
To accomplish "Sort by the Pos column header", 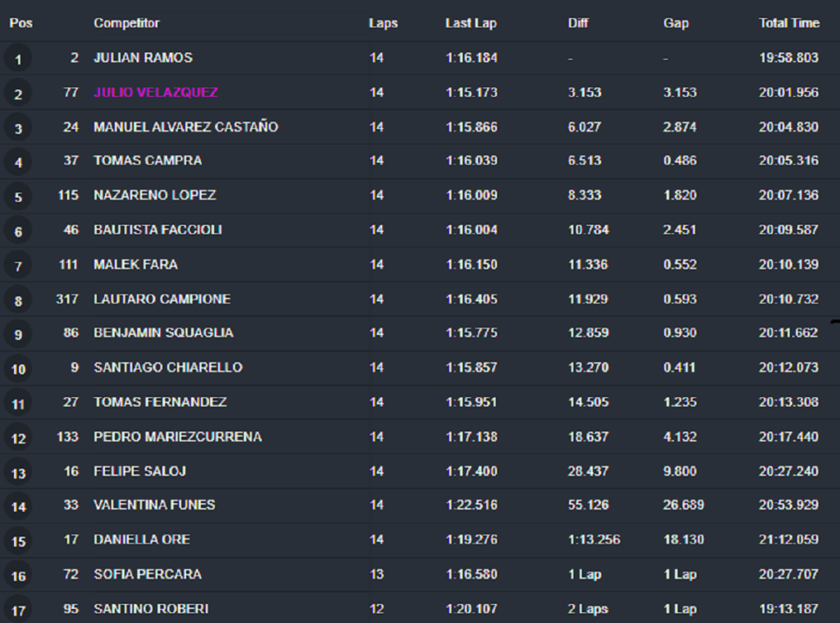I will (x=21, y=23).
